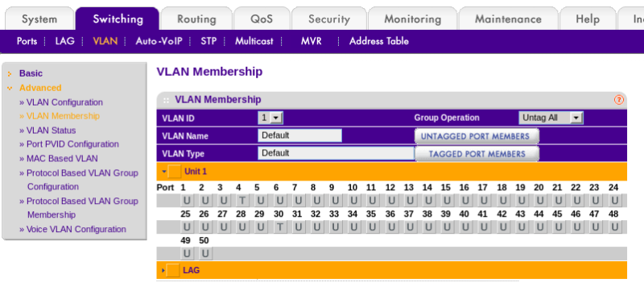Click the Tagged Port Members button
The image size is (644, 295).
tap(477, 154)
